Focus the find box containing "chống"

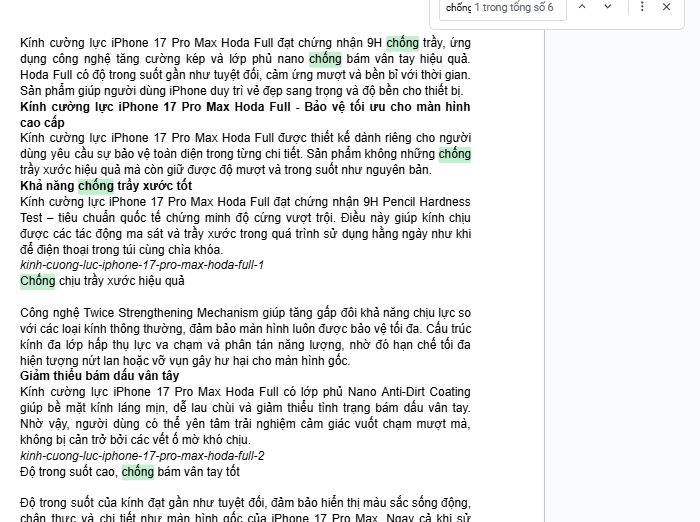[503, 8]
